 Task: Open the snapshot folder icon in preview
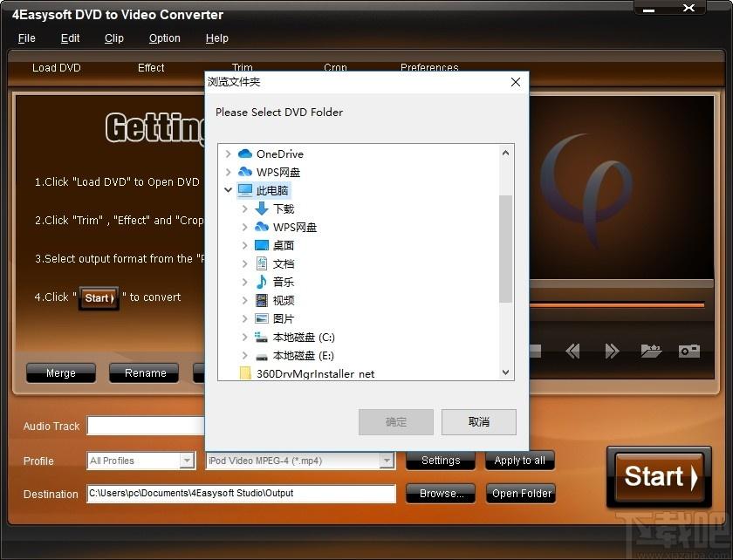[x=651, y=351]
